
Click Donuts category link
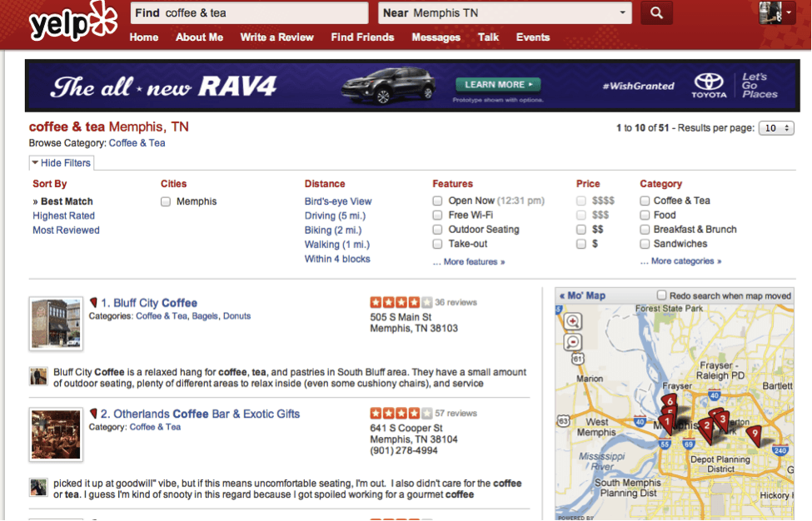click(237, 316)
